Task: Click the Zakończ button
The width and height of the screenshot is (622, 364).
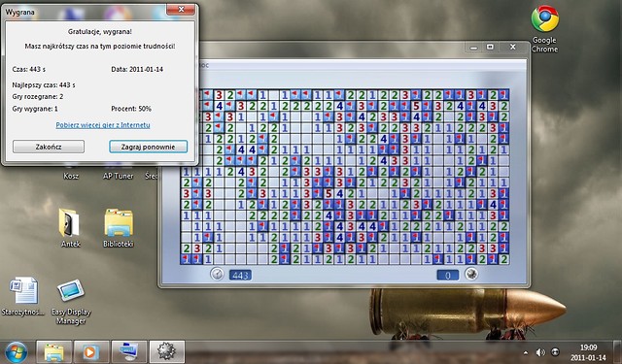Action: [49, 147]
